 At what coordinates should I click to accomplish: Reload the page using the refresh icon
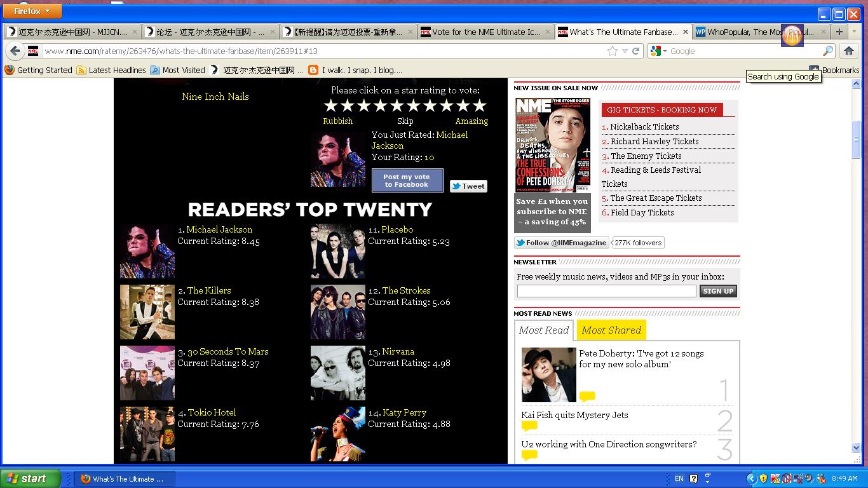coord(635,51)
